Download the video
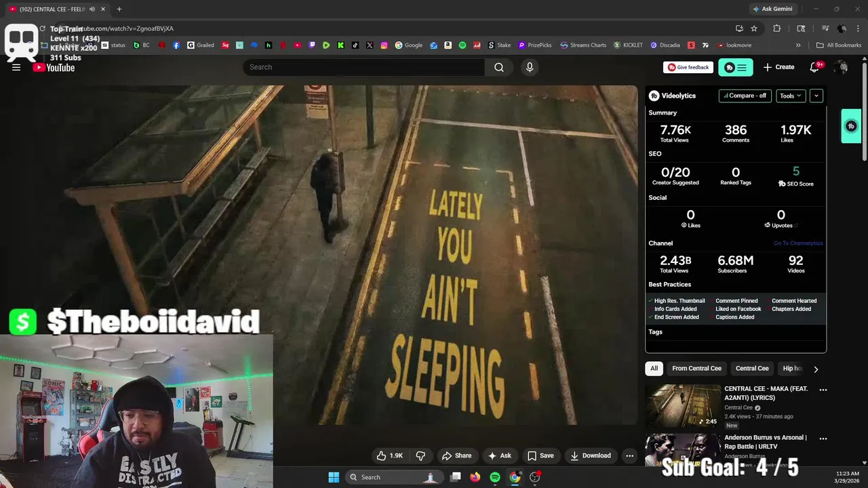Image resolution: width=868 pixels, height=488 pixels. click(x=591, y=455)
